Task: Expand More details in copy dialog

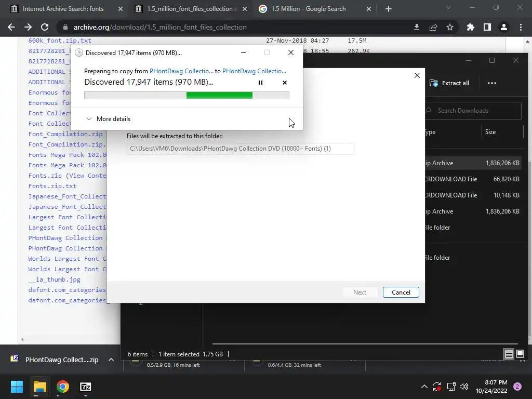Action: point(108,119)
